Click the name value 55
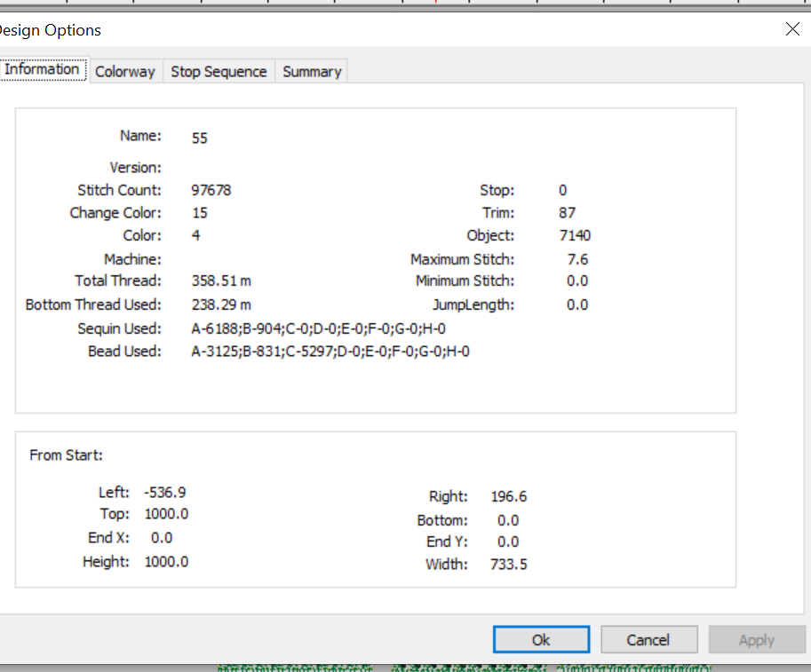Screen dimensions: 811x672 click(200, 138)
